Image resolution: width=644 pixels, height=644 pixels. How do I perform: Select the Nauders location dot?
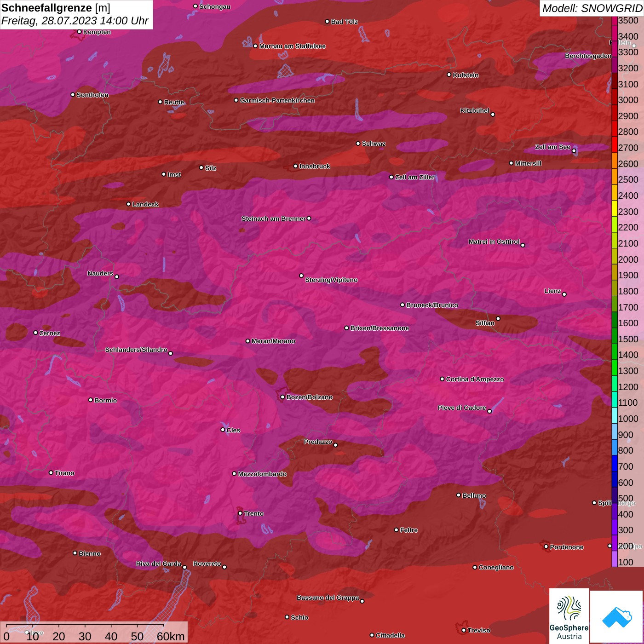click(x=117, y=276)
